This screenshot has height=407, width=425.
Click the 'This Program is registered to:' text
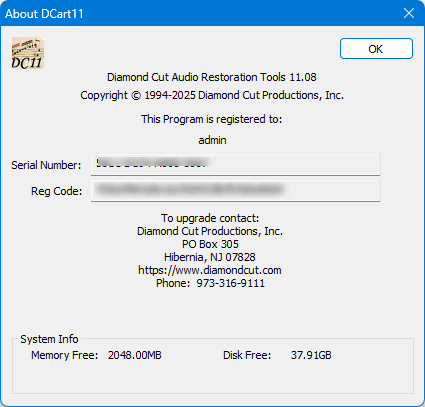[x=211, y=119]
